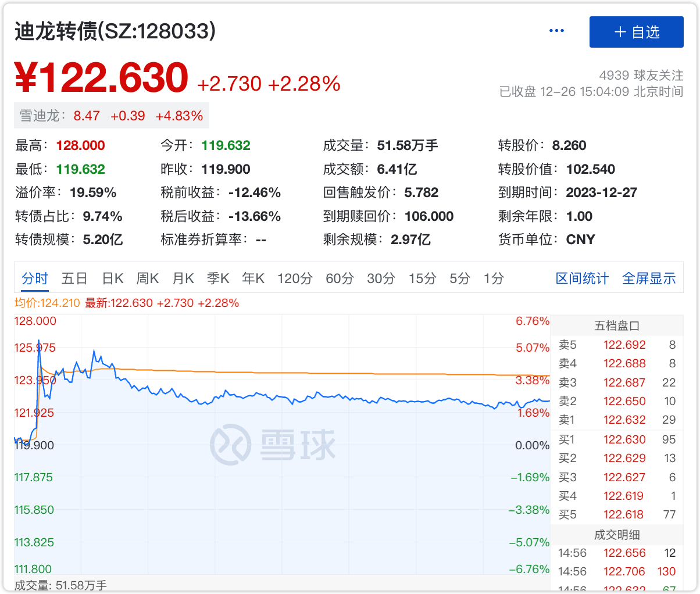Switch to 1分 interval chart
The image size is (700, 594).
[494, 279]
